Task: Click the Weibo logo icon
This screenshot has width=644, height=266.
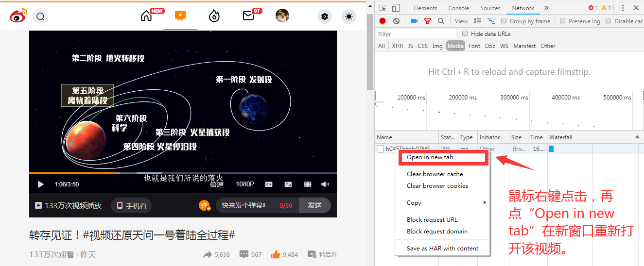Action: point(18,17)
